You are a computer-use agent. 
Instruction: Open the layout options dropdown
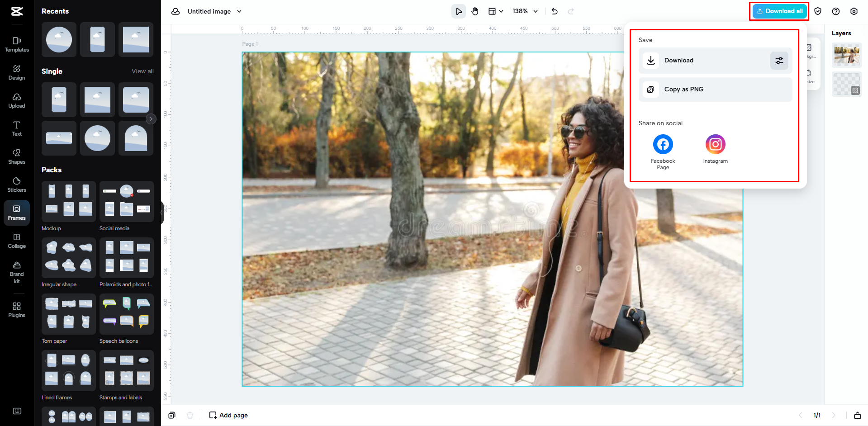pyautogui.click(x=496, y=11)
